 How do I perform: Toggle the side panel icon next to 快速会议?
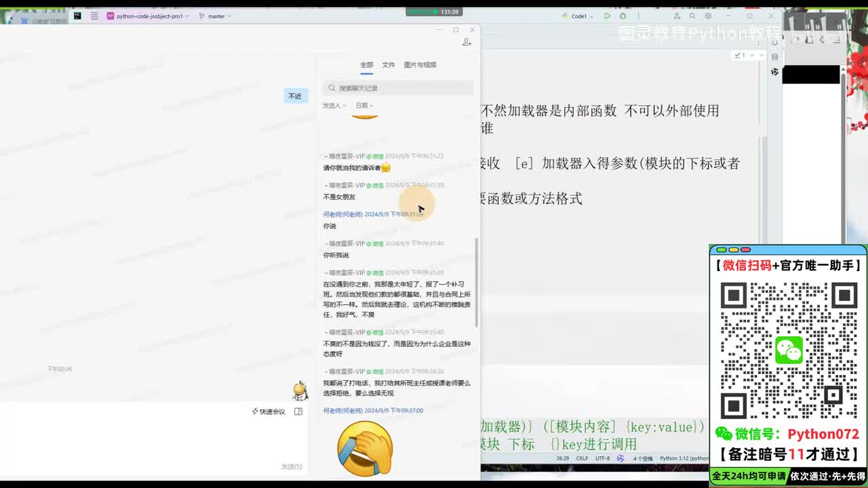[x=298, y=411]
